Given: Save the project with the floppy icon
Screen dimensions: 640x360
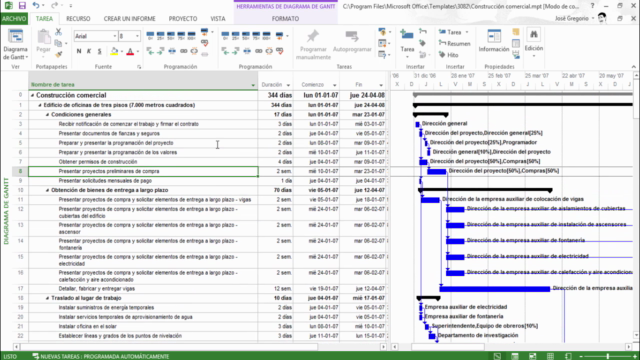Looking at the screenshot, I should pyautogui.click(x=22, y=6).
